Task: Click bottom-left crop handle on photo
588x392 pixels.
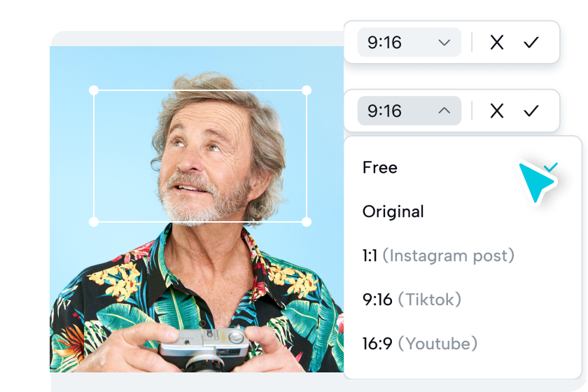Action: pyautogui.click(x=94, y=222)
